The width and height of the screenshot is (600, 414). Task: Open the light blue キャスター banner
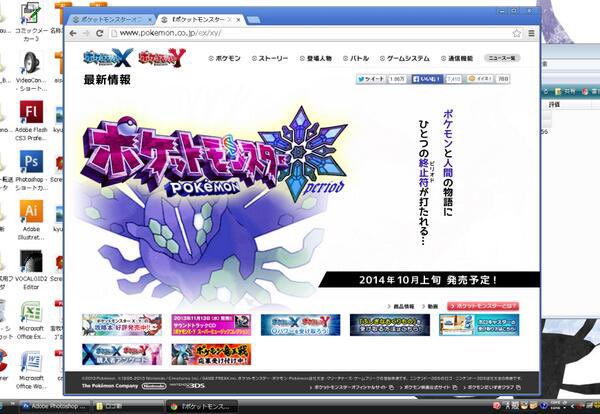click(x=479, y=325)
